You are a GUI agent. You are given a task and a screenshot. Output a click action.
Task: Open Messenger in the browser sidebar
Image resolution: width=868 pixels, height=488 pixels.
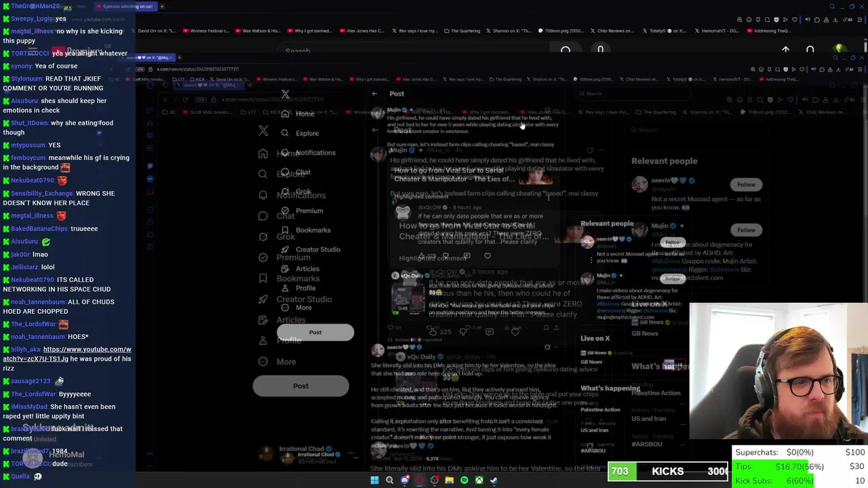(150, 179)
